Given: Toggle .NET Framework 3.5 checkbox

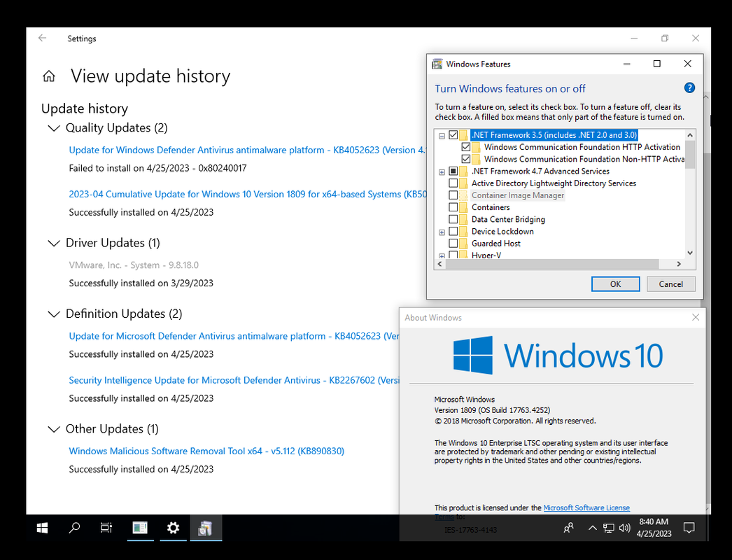Looking at the screenshot, I should [x=453, y=135].
